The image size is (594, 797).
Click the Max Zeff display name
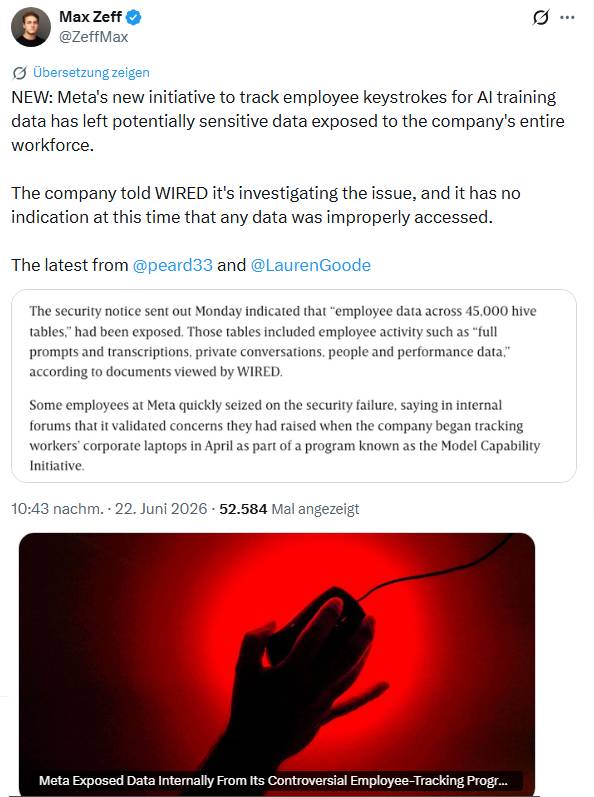(90, 17)
